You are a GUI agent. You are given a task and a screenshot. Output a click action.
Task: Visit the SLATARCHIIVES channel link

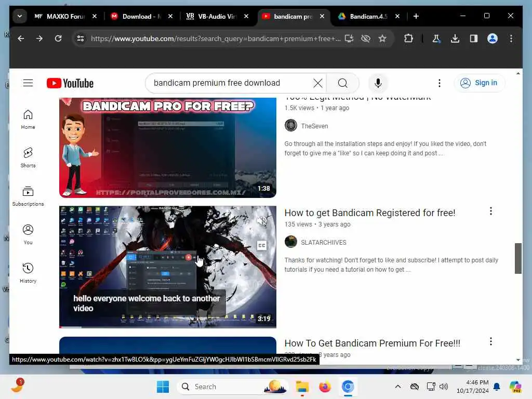pyautogui.click(x=324, y=243)
